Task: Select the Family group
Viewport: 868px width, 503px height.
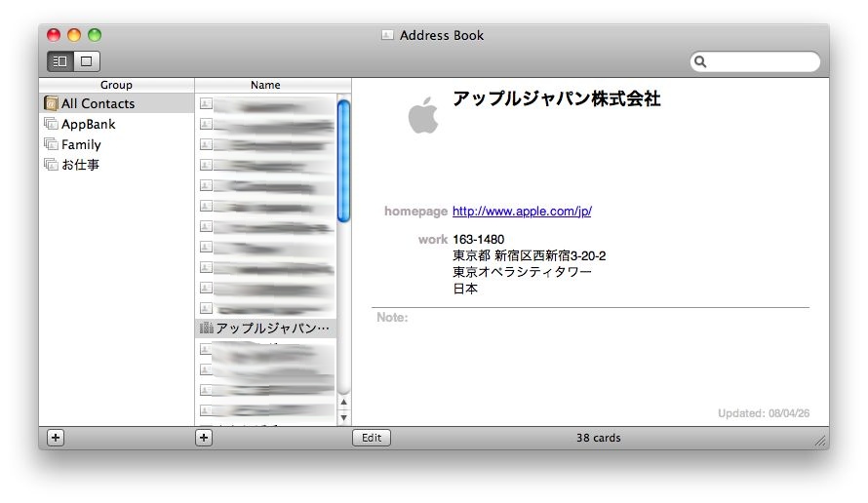Action: click(117, 144)
